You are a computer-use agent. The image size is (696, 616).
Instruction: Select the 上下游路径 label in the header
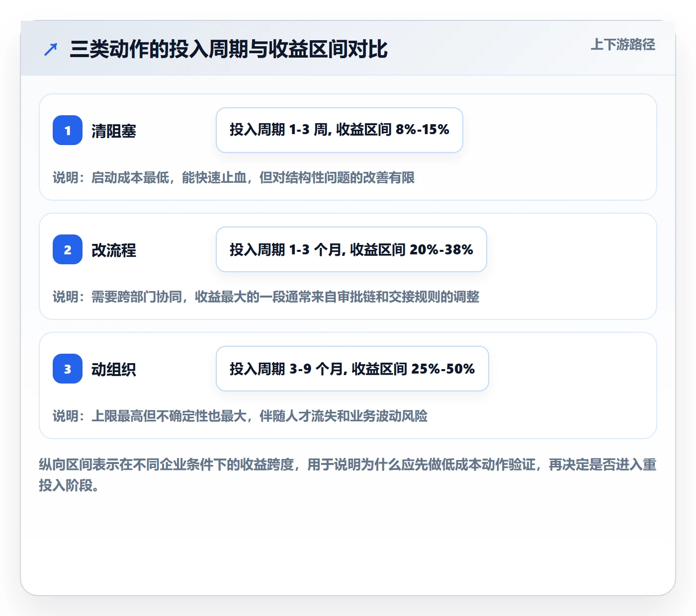pos(623,45)
